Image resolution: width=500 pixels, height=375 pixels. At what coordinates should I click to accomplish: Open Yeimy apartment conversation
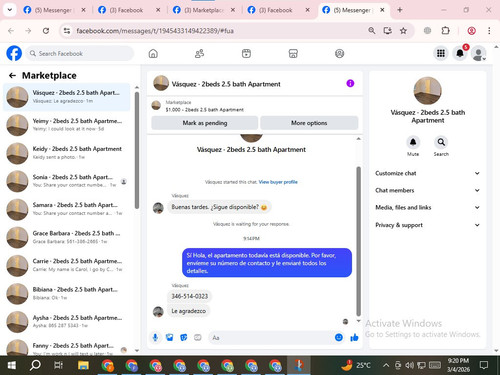coord(67,125)
